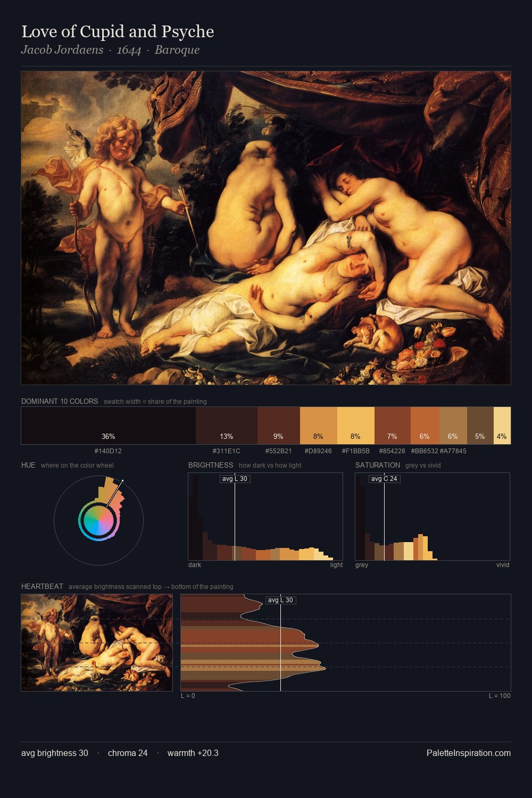Click the hex label #D89246
The width and height of the screenshot is (532, 798).
pos(318,451)
